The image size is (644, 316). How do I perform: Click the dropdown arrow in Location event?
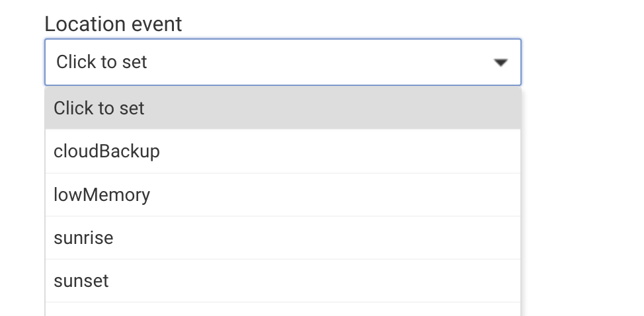501,62
